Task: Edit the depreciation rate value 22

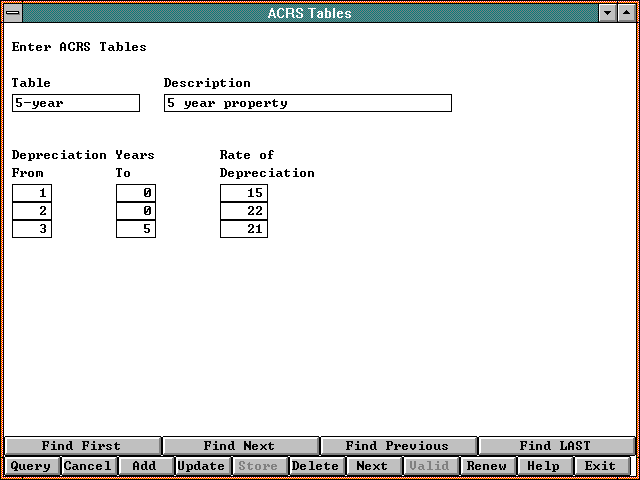Action: 244,211
